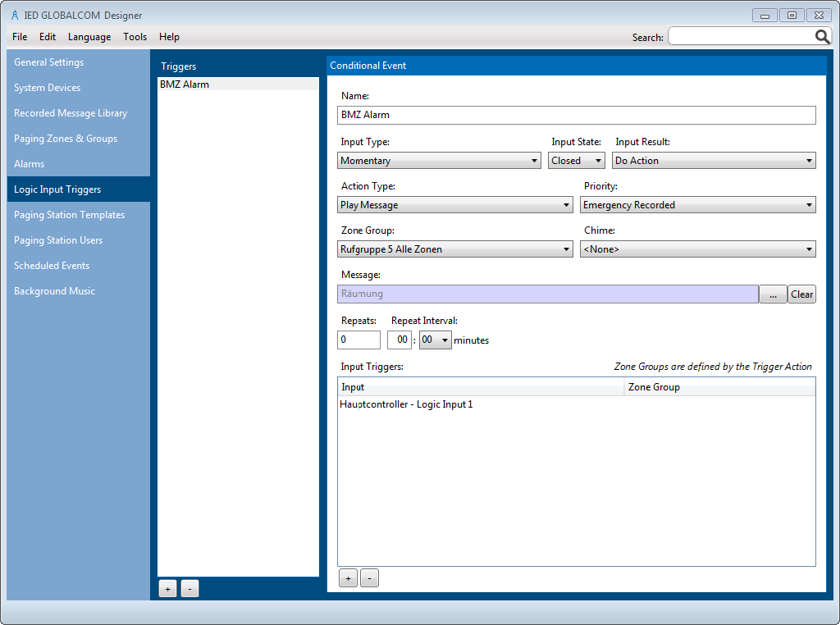840x625 pixels.
Task: Open the Language menu
Action: point(89,37)
